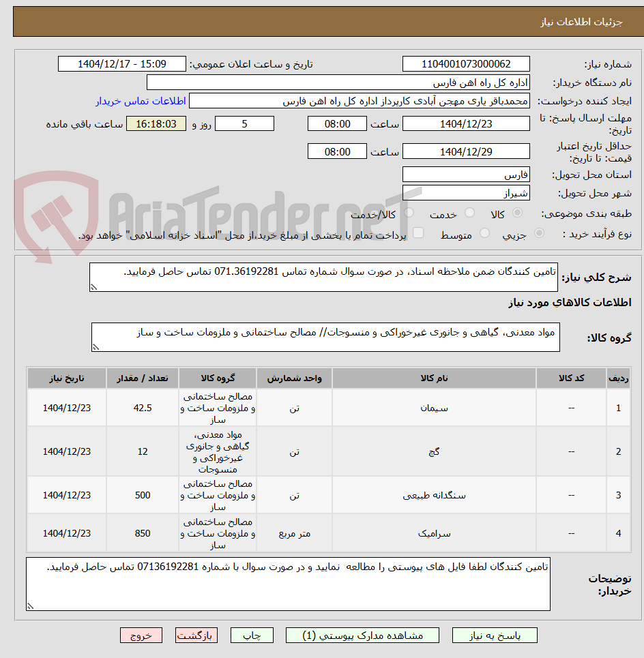Image resolution: width=644 pixels, height=658 pixels.
Task: Open مشاهده مدارک پیوستی (1) attachments
Action: [x=362, y=635]
